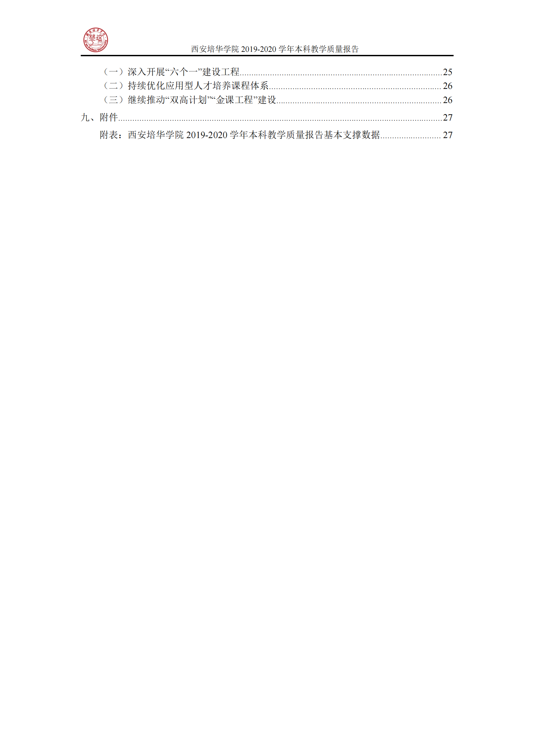This screenshot has width=534, height=756.
Task: Click the header title 西安培华学院 2019-2020 学年本科教学质量报告
Action: pos(275,49)
